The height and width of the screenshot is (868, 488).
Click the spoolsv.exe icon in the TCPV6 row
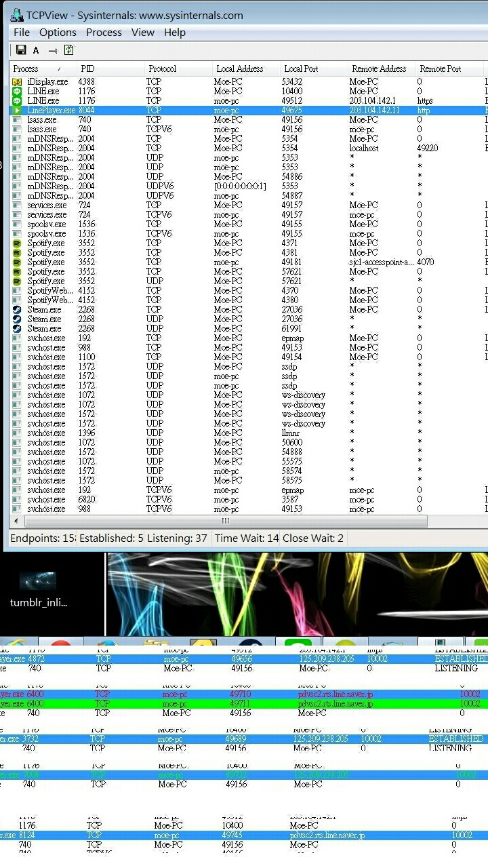coord(17,233)
